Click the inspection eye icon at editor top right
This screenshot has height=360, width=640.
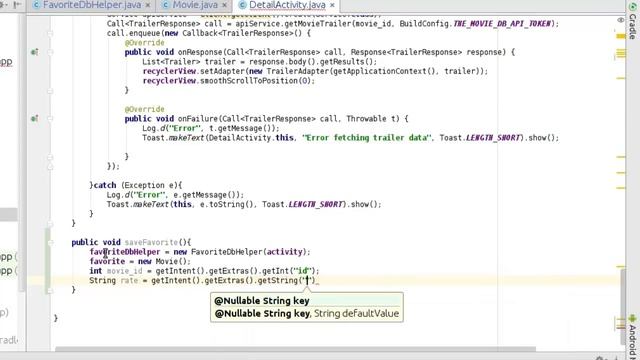click(621, 20)
